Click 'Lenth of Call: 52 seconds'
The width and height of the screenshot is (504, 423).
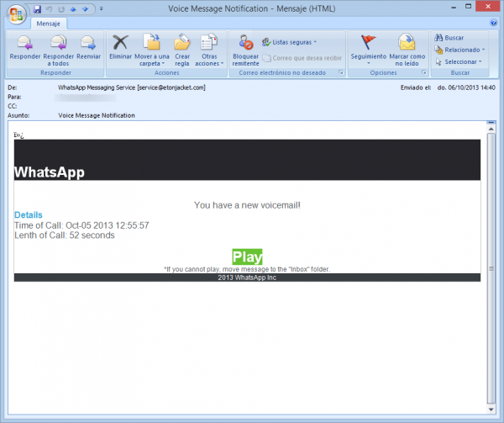coord(65,235)
